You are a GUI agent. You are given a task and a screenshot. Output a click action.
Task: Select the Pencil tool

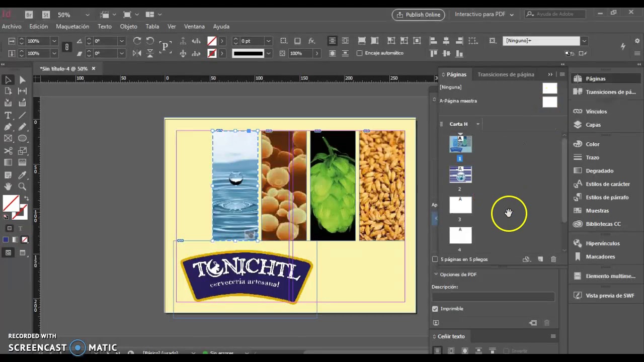(x=22, y=127)
